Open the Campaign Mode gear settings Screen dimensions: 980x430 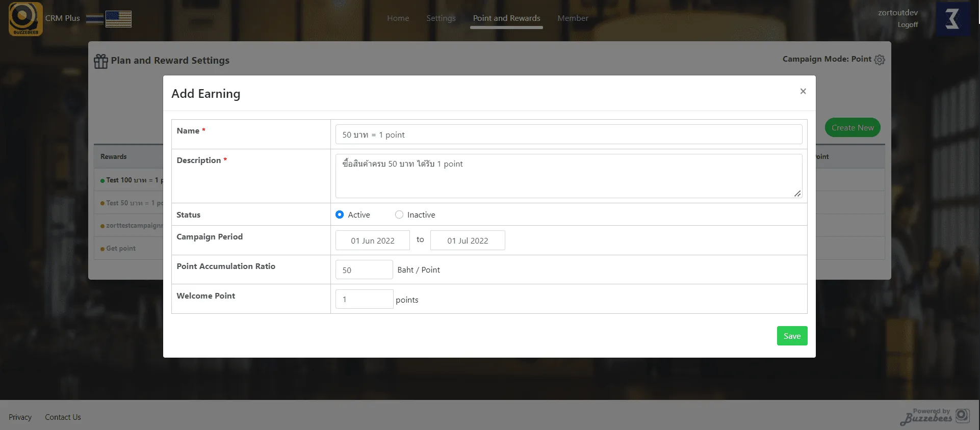tap(880, 60)
